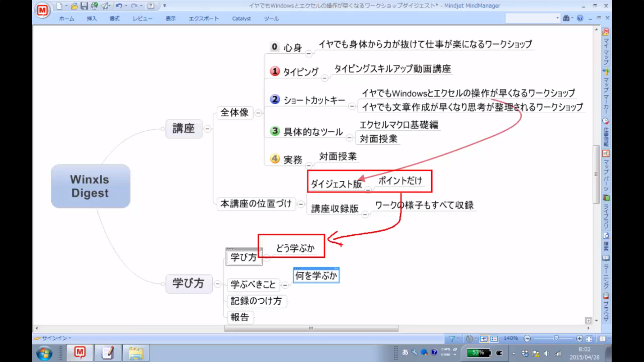Switch to outline view mode button
The width and height of the screenshot is (644, 362).
coord(494,339)
